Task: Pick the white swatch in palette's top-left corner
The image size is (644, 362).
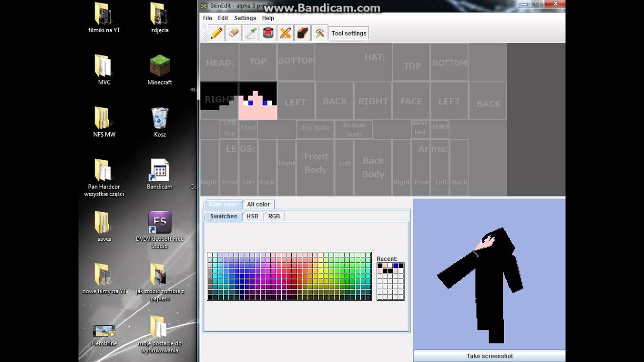Action: 210,255
